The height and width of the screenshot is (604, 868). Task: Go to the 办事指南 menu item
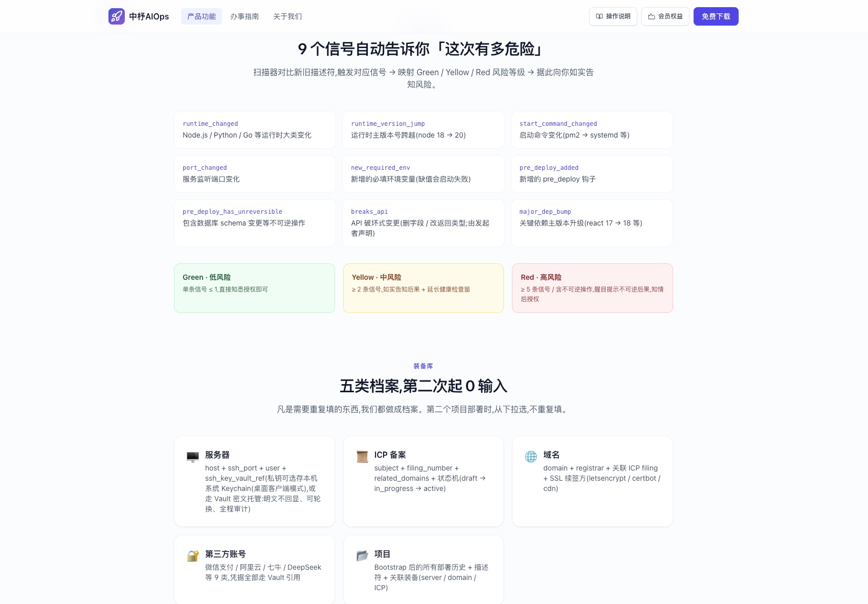tap(244, 16)
